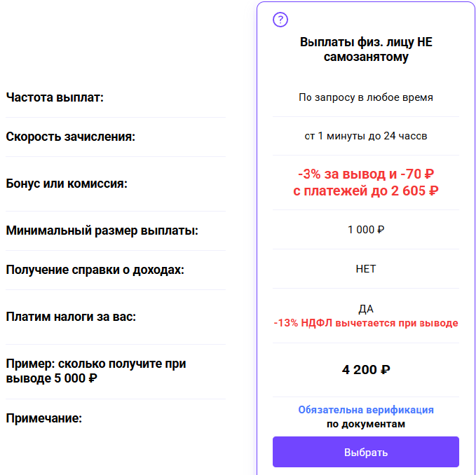Select the Скорость зачисления row label
Viewport: 476px width, 475px height.
pos(70,137)
